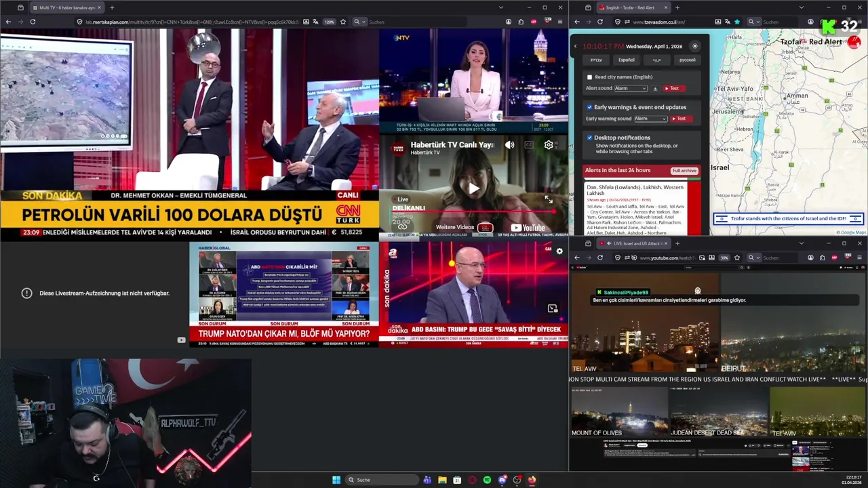Reset the 30% zoom in YouTube window
The image size is (868, 488).
point(724,258)
